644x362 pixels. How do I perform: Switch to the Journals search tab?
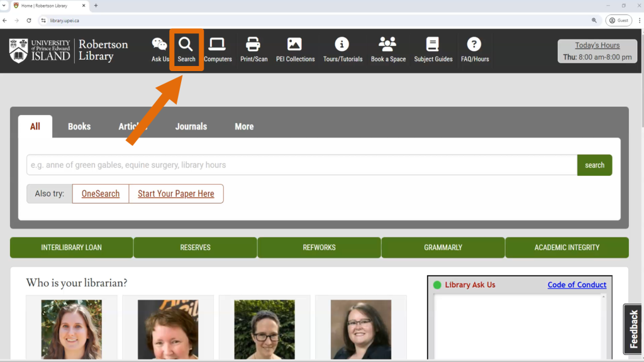coord(191,126)
